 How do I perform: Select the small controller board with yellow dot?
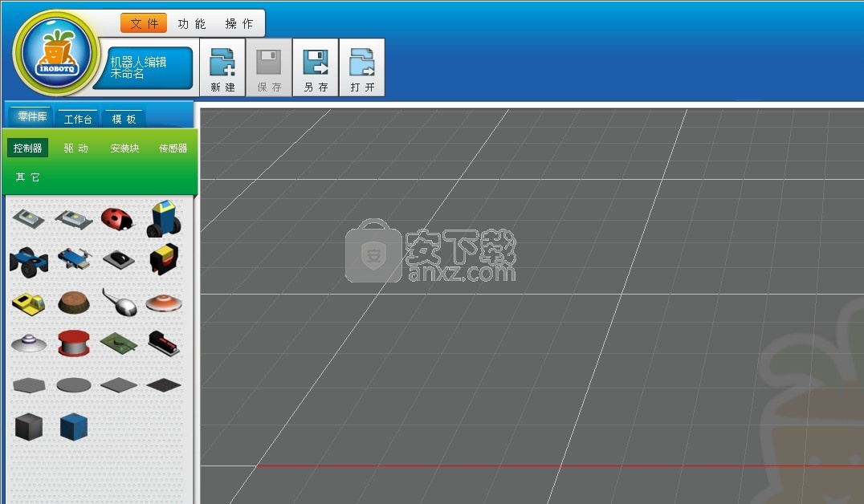[x=29, y=219]
